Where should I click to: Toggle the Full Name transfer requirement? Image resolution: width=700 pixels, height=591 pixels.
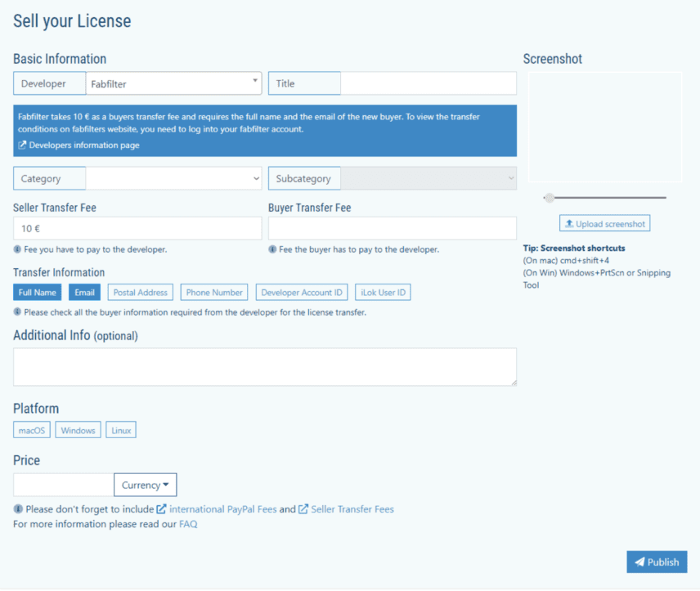tap(38, 293)
